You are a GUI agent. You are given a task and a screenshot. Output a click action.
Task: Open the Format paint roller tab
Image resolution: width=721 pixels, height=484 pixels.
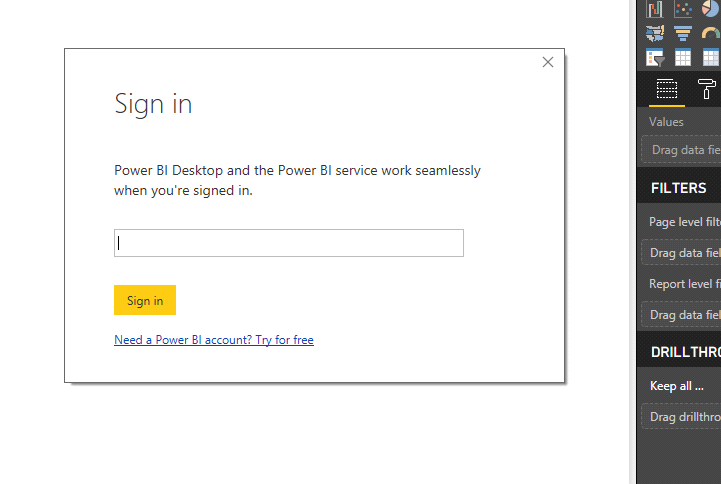click(x=706, y=89)
